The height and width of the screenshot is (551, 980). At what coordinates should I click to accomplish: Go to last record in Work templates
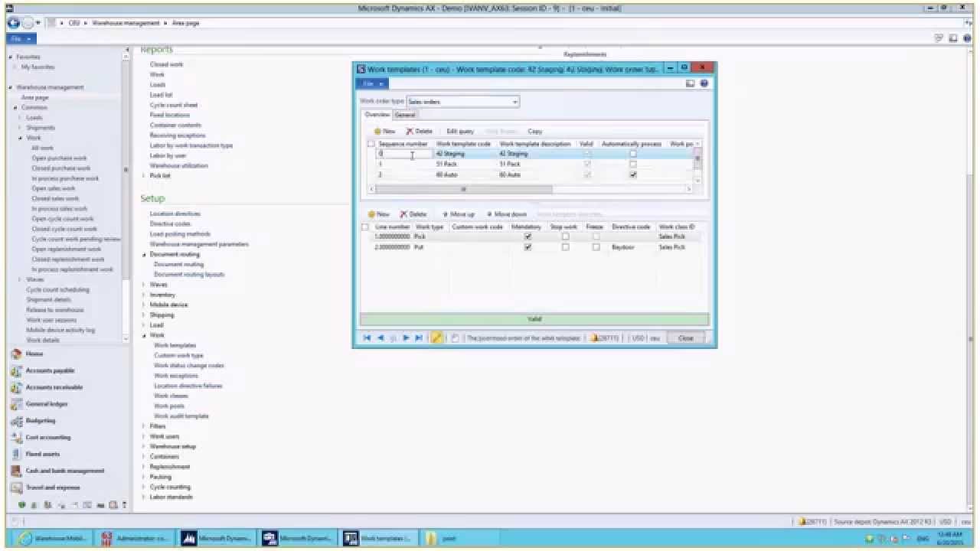point(419,337)
